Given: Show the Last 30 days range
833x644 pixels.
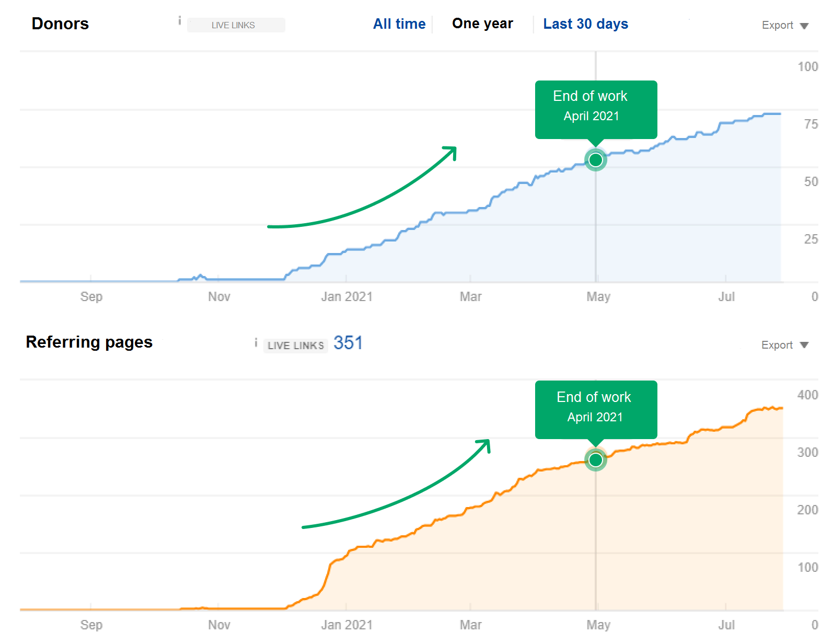Looking at the screenshot, I should pos(585,24).
